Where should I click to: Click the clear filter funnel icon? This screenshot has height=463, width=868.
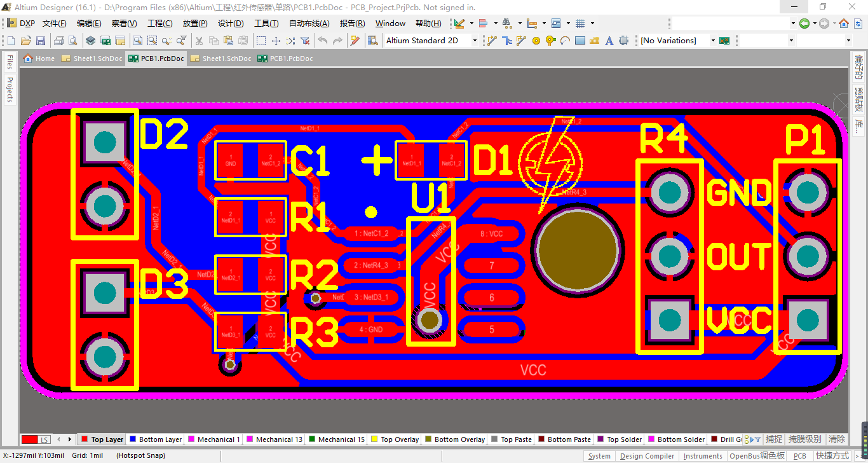pos(305,41)
